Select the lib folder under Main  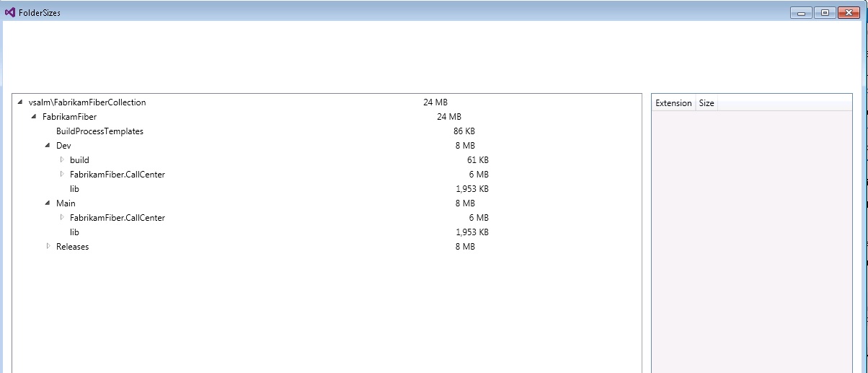tap(74, 232)
